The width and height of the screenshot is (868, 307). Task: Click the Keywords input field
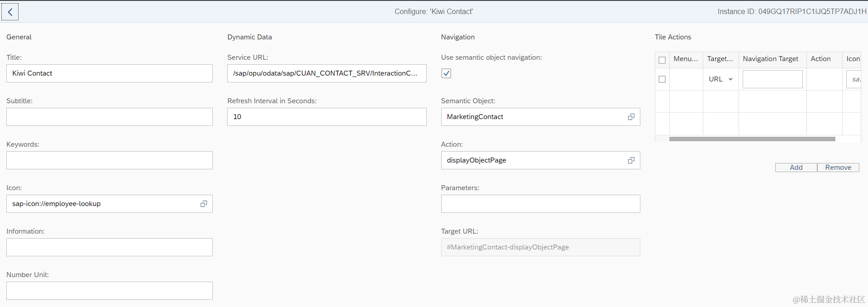(x=110, y=160)
